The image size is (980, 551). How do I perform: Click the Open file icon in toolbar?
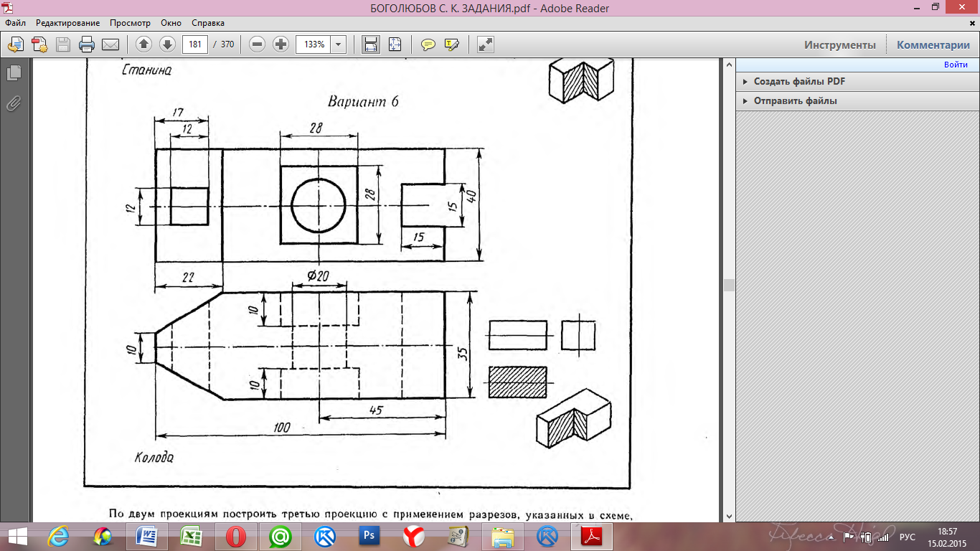[x=15, y=44]
